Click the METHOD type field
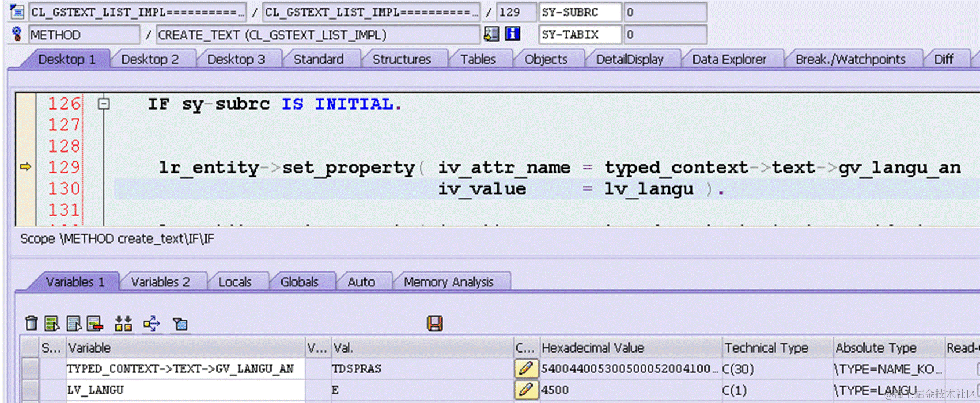980x403 pixels. pyautogui.click(x=84, y=35)
